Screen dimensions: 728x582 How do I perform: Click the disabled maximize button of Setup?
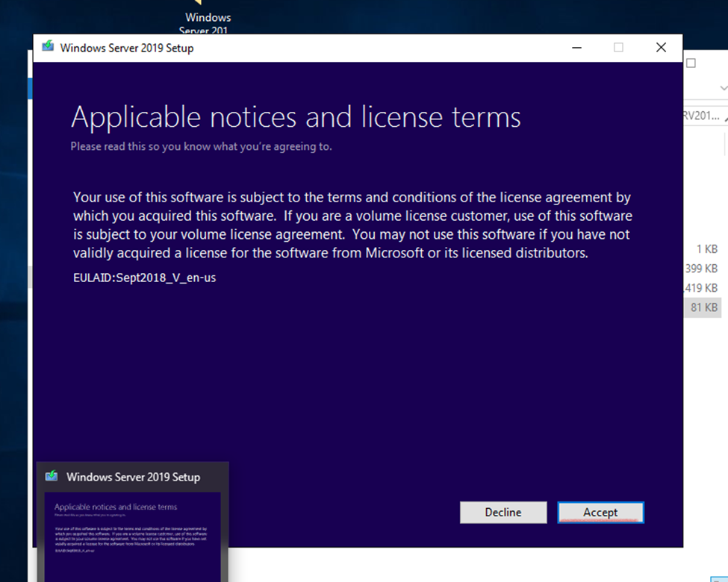(618, 48)
